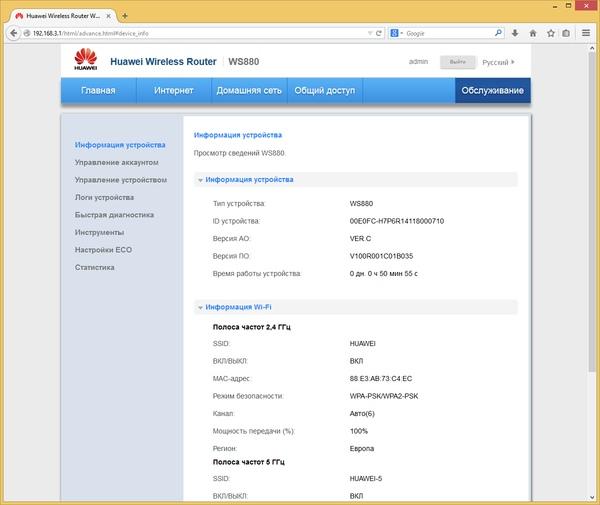The image size is (600, 505).
Task: Click the scrollbar down arrow
Action: pos(592,498)
